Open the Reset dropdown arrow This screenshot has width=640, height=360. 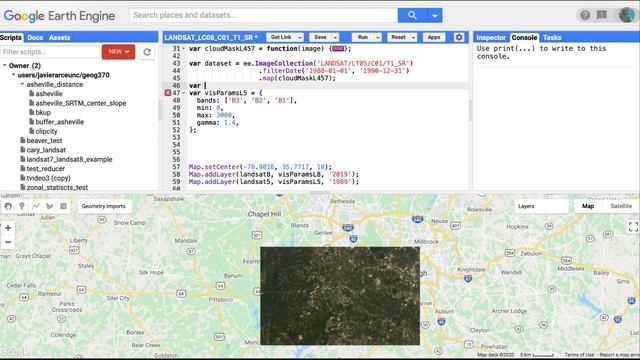pyautogui.click(x=413, y=38)
